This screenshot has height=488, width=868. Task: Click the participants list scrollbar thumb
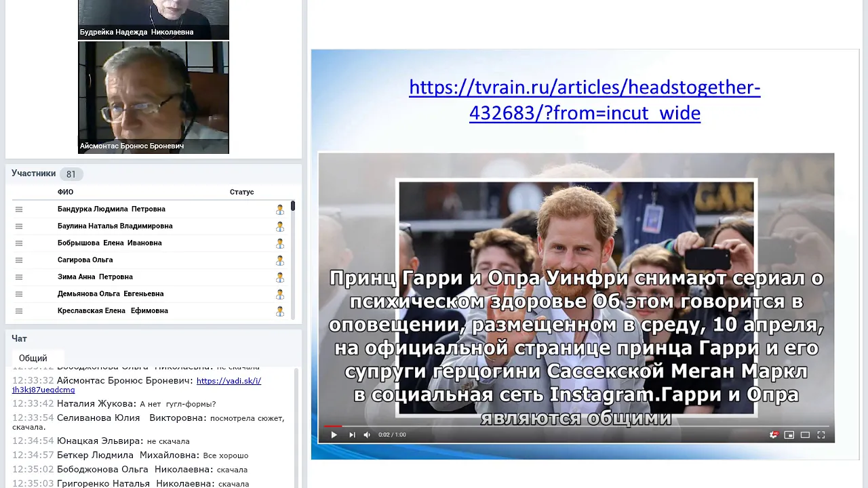293,205
